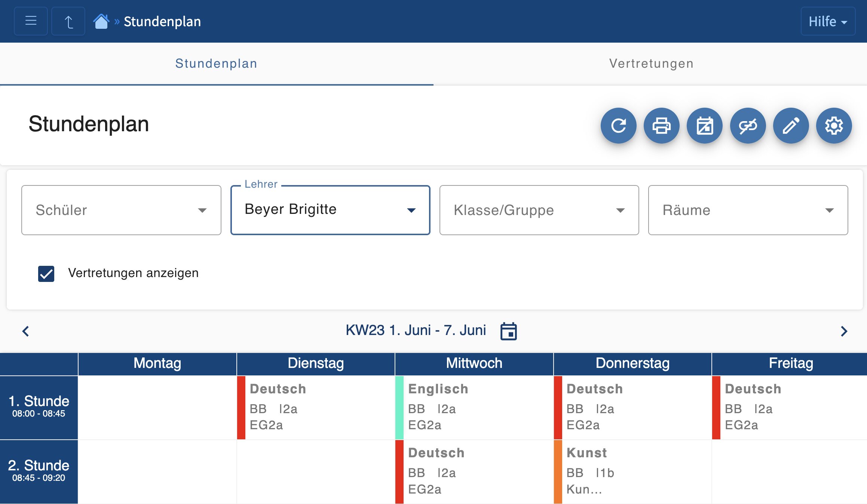Click the Freitag column header
The height and width of the screenshot is (504, 867).
pos(790,363)
